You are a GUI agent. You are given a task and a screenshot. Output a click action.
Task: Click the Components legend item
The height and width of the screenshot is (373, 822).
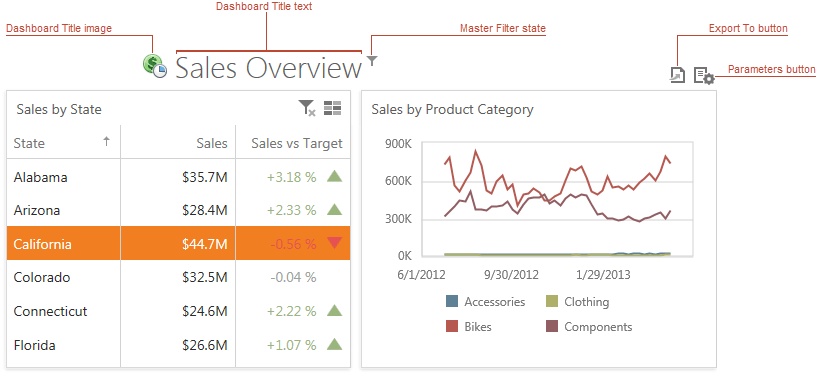tap(589, 326)
